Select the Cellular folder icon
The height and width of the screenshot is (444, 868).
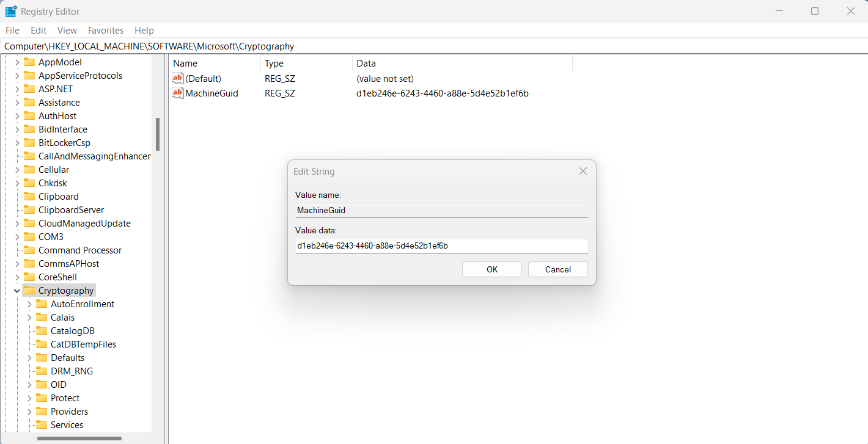click(29, 170)
